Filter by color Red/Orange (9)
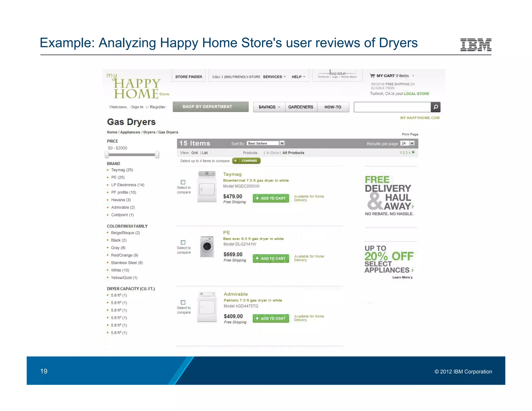Screen dimensions: 532x411 125,255
